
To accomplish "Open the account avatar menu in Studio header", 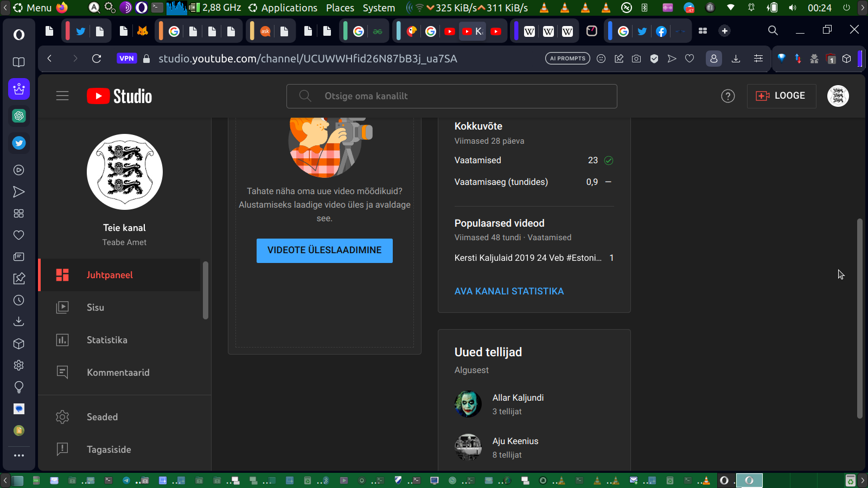I will tap(838, 96).
